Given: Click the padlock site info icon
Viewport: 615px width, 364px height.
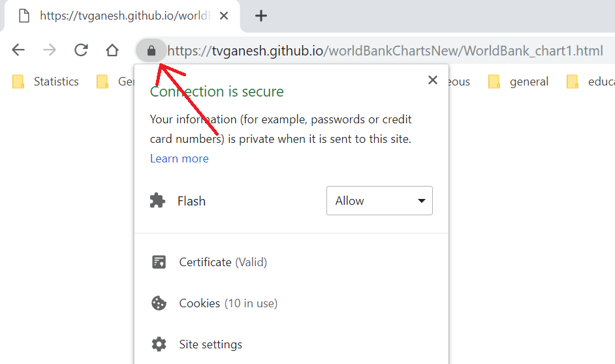Looking at the screenshot, I should tap(151, 50).
